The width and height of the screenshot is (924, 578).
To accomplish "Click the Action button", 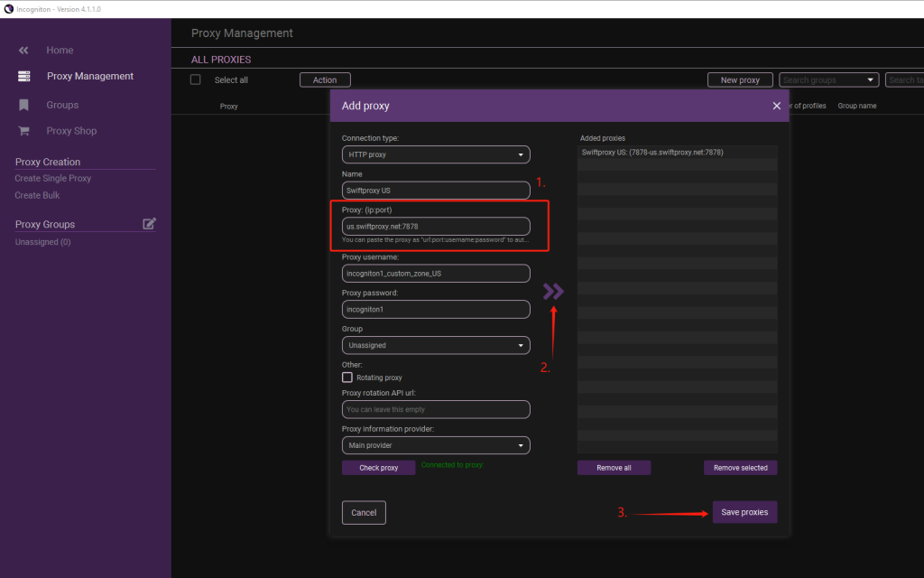I will pos(325,79).
